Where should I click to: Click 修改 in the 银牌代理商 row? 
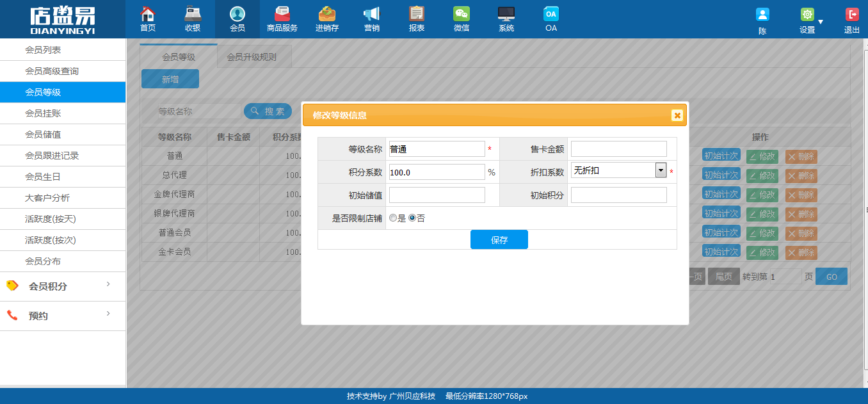point(762,214)
